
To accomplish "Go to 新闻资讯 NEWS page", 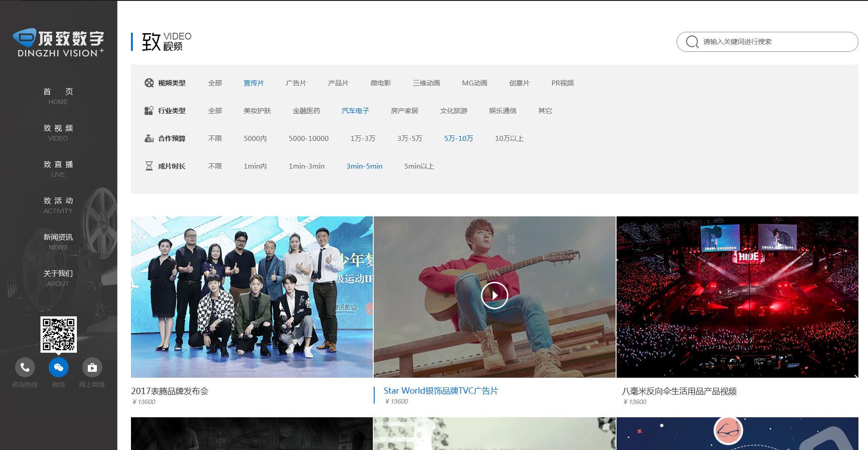I will (x=58, y=241).
